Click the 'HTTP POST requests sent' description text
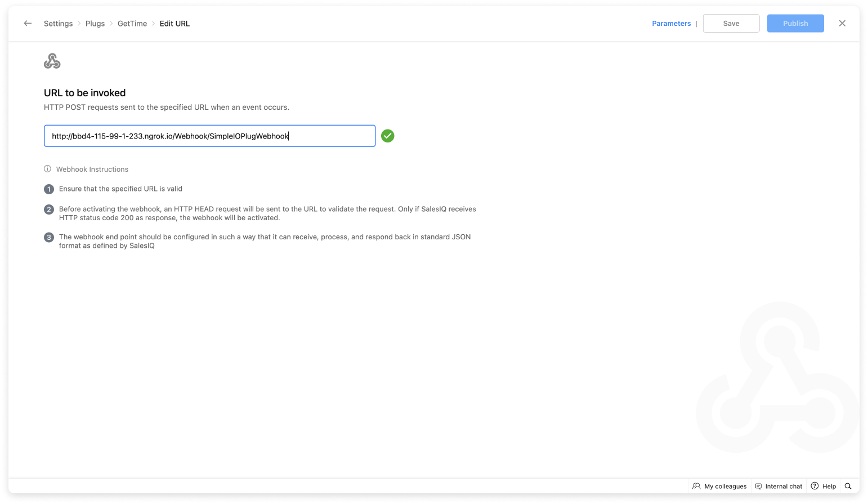The height and width of the screenshot is (504, 868). [167, 107]
